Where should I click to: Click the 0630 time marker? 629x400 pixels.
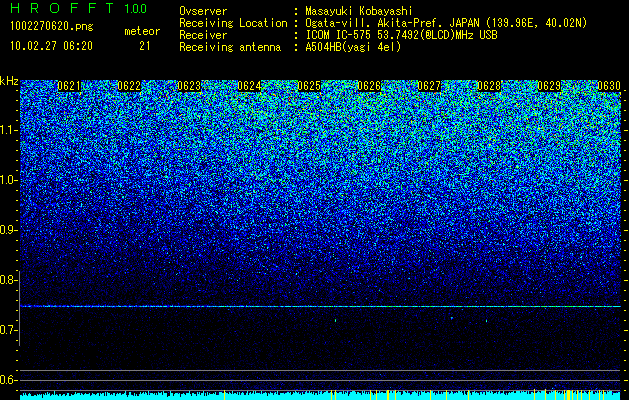609,86
